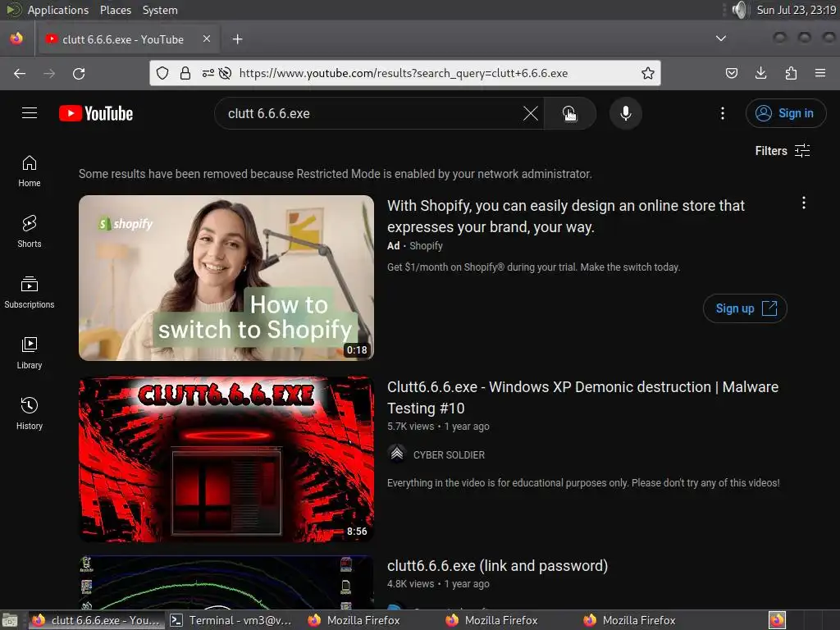The width and height of the screenshot is (840, 630).
Task: Click the CYBER SOLDIER channel avatar
Action: (x=397, y=454)
